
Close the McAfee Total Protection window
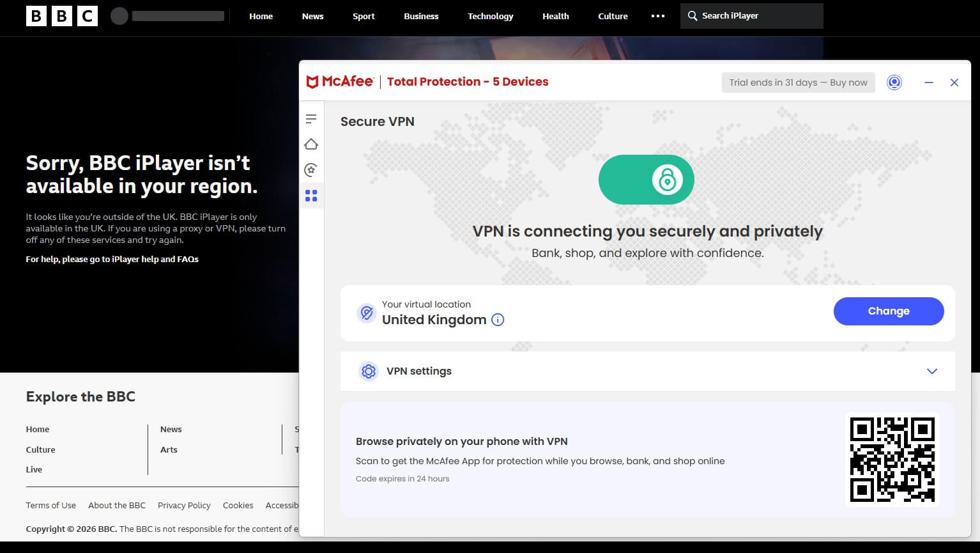(954, 82)
